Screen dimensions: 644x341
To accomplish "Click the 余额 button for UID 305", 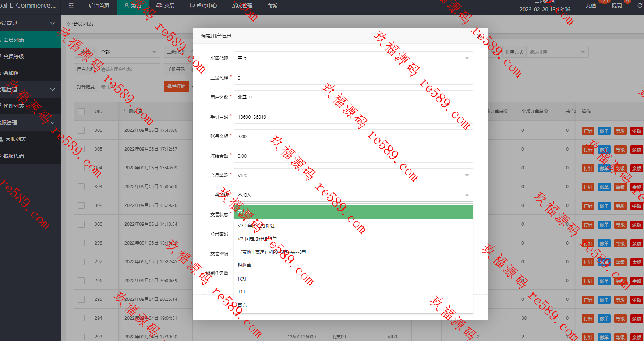I will 637,150.
